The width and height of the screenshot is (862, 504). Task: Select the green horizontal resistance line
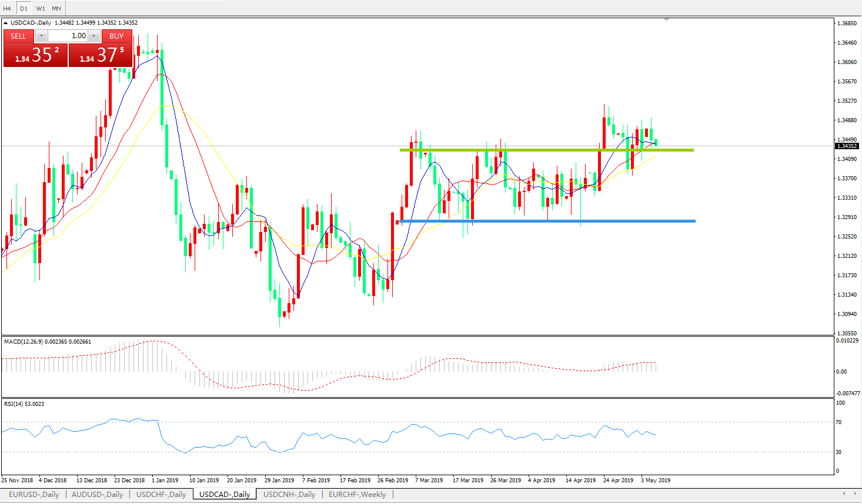click(547, 150)
